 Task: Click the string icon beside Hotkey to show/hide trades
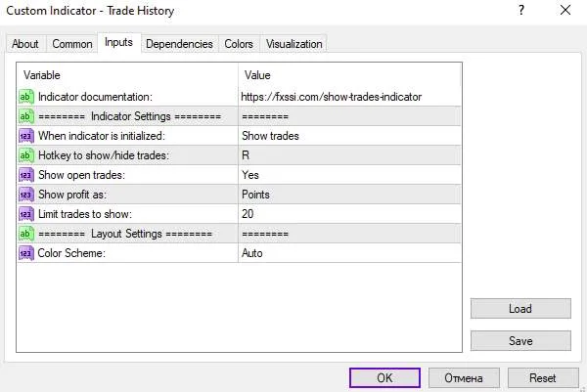[26, 155]
